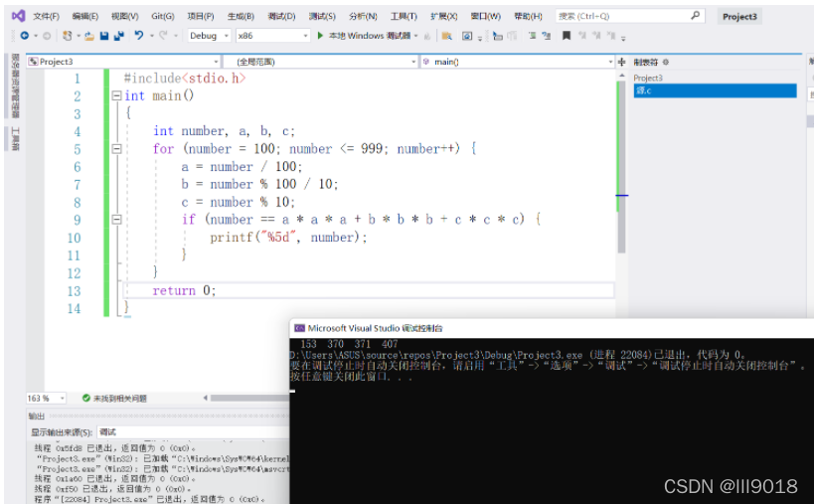Open the Debug configuration dropdown
The image size is (814, 504).
(x=209, y=36)
